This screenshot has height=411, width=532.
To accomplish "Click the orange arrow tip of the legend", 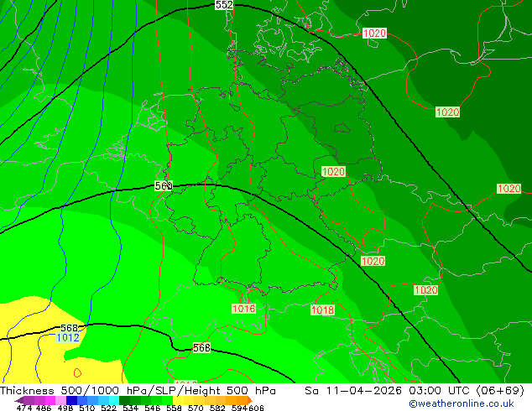I will [250, 400].
